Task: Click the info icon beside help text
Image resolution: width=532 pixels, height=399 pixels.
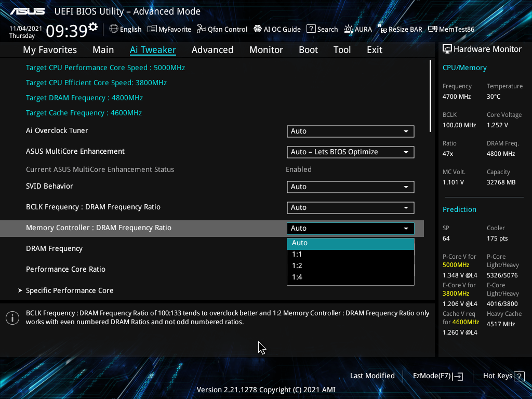Action: [x=12, y=318]
